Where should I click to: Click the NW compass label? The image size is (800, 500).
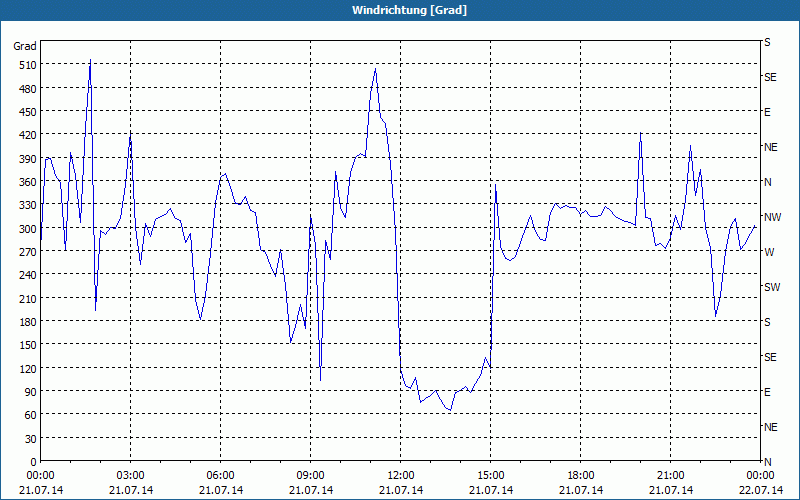pos(772,217)
